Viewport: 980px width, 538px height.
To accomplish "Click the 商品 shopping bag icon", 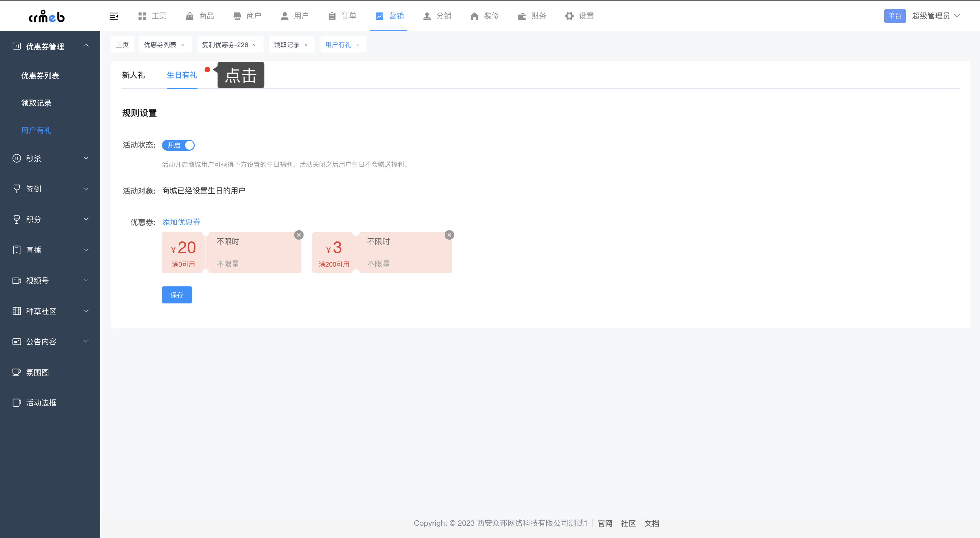I will [x=190, y=16].
